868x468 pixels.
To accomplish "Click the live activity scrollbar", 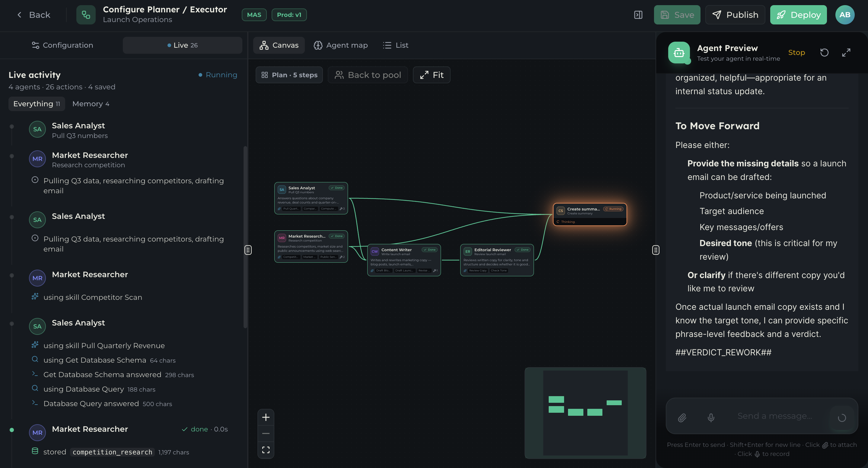I will (x=245, y=237).
